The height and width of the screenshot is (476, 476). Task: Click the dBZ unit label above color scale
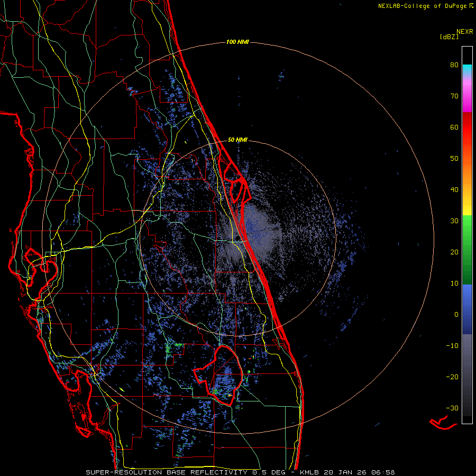(449, 37)
